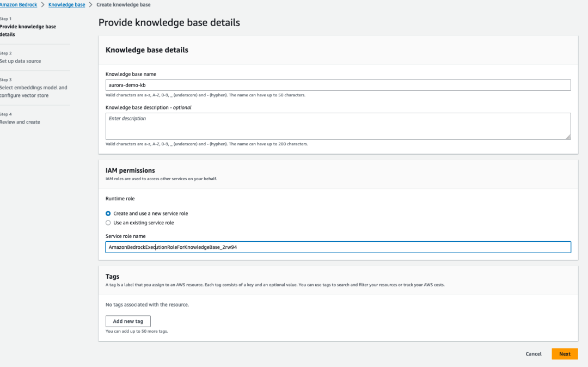This screenshot has width=588, height=367.
Task: Click the Runtime role label
Action: pos(120,199)
